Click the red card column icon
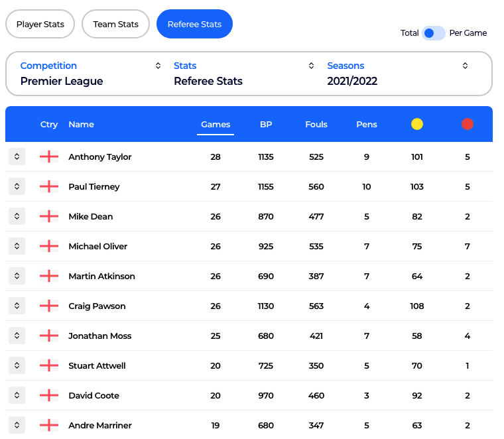This screenshot has width=504, height=439. (468, 124)
